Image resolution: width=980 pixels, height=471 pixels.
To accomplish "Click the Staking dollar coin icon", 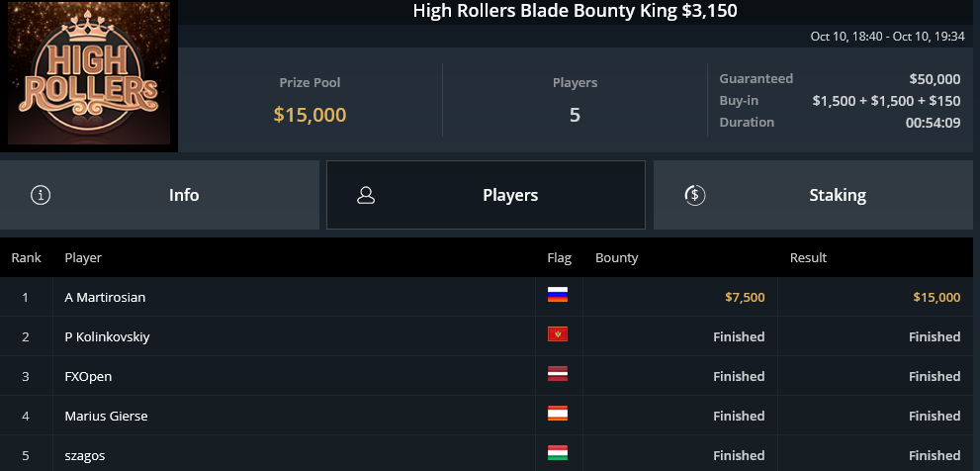I will point(694,195).
